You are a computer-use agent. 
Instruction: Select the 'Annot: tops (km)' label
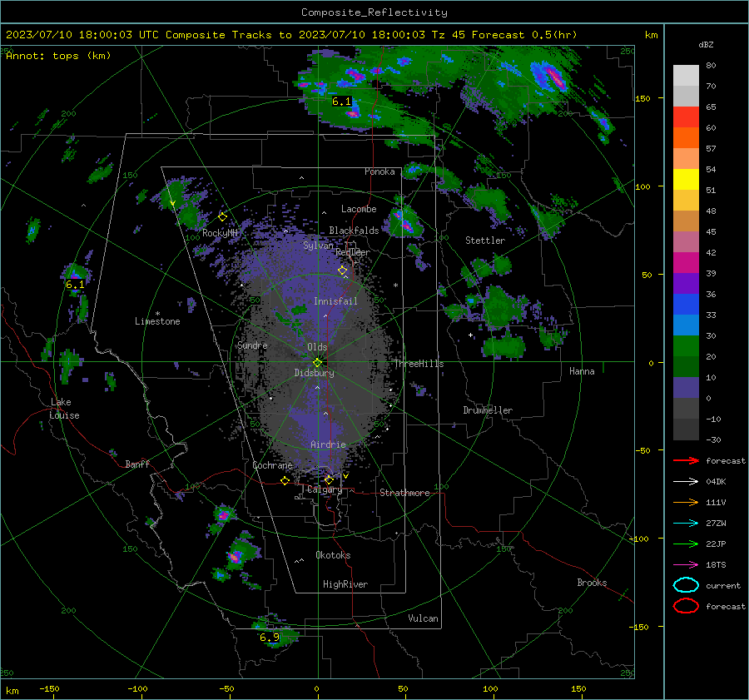pyautogui.click(x=58, y=56)
